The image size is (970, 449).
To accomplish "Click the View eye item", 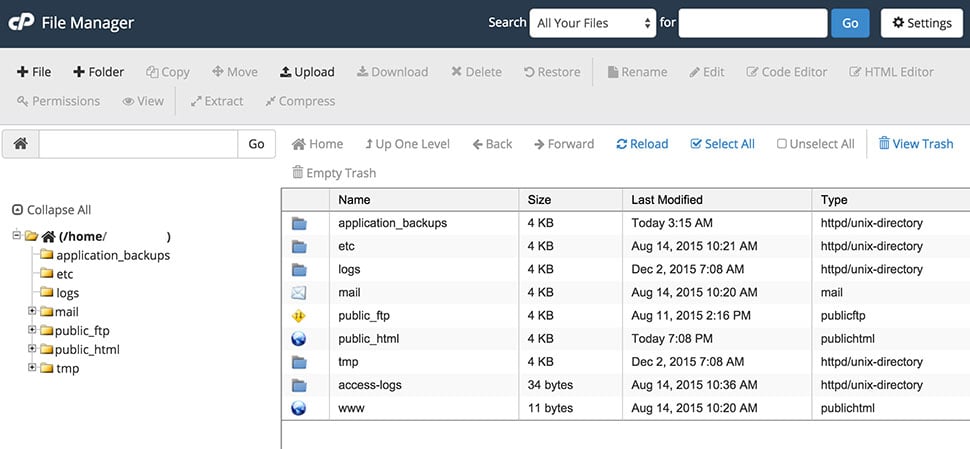I will click(x=143, y=101).
